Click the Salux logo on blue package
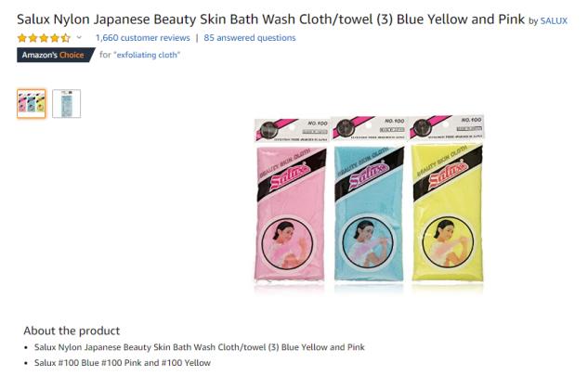Screen dimensions: 588x376 (x=368, y=175)
